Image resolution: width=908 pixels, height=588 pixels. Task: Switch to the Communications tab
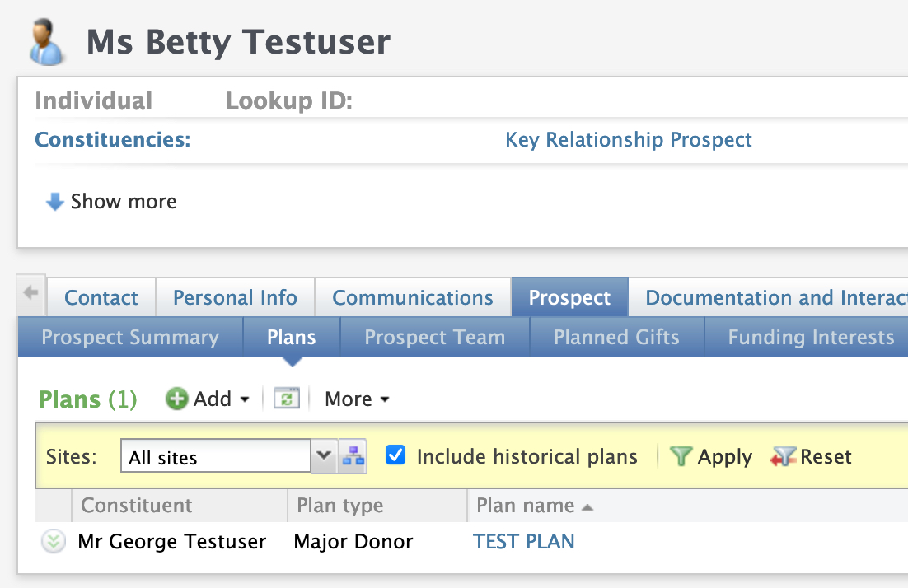[x=412, y=298]
